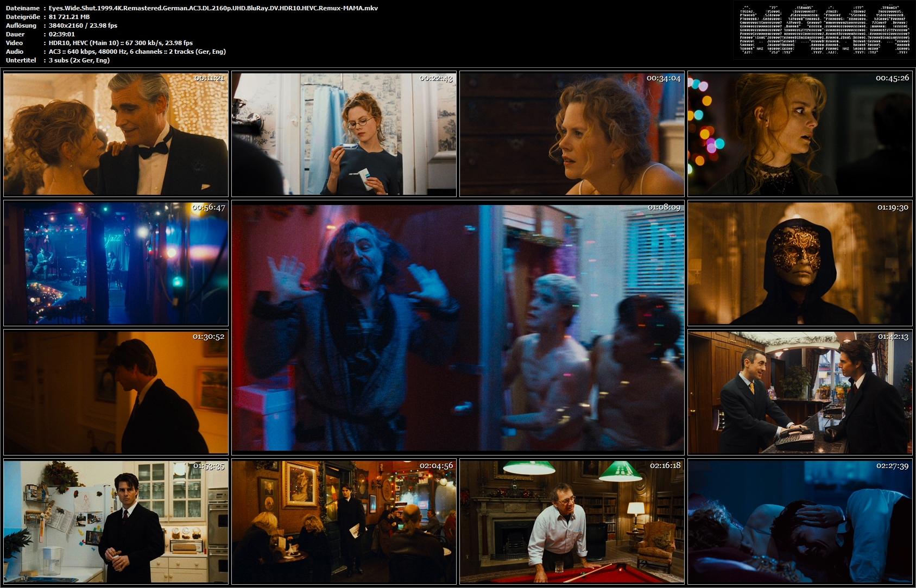This screenshot has width=916, height=588.
Task: Select the thumbnail timestamped 01:30:52
Action: point(116,392)
